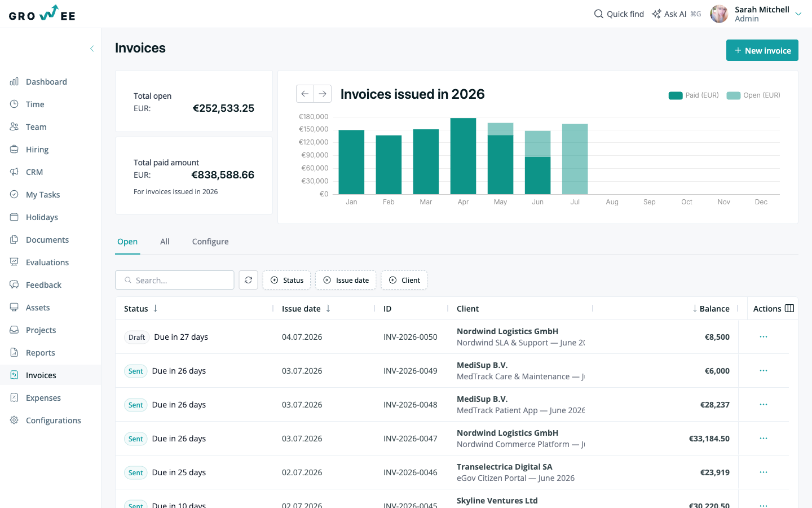Switch to the Open tab
Viewport: 812px width, 508px height.
pyautogui.click(x=127, y=242)
